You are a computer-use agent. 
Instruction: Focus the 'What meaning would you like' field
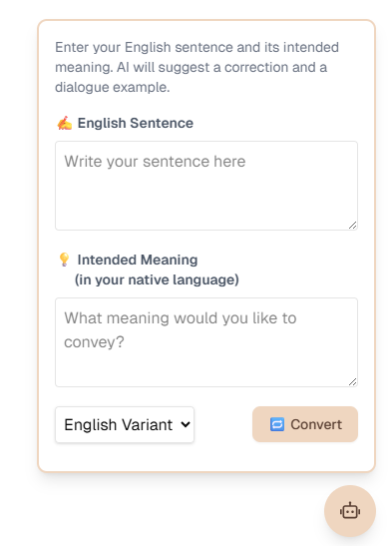coord(206,342)
